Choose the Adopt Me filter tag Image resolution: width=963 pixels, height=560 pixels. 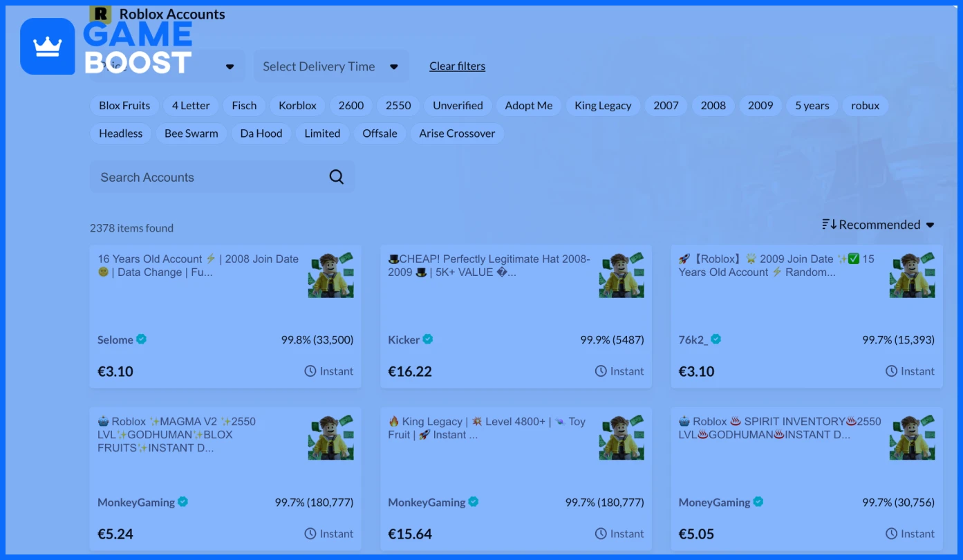point(529,106)
